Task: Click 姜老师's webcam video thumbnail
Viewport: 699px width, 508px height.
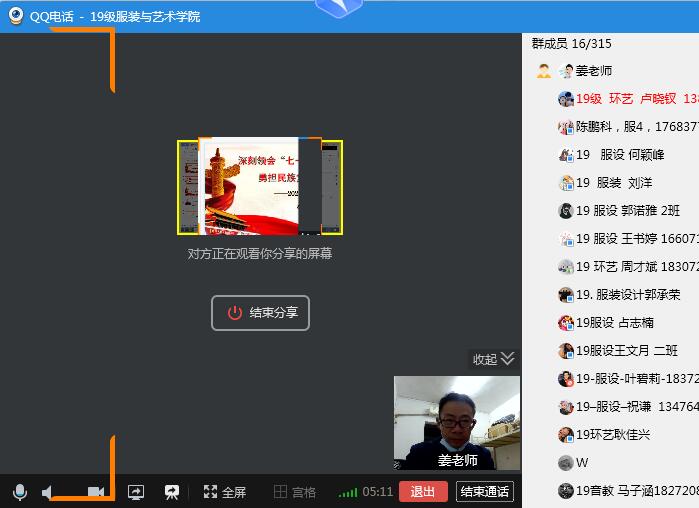Action: (457, 422)
